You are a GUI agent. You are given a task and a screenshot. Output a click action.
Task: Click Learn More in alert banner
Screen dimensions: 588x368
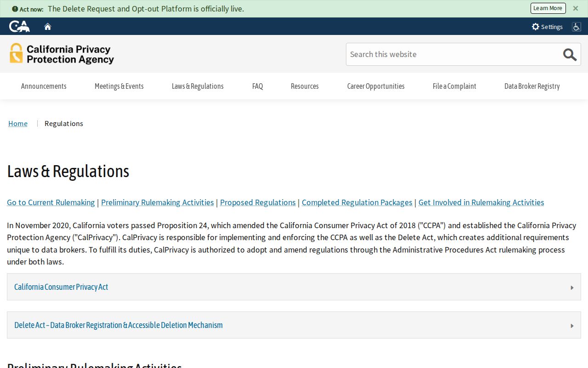click(x=548, y=8)
